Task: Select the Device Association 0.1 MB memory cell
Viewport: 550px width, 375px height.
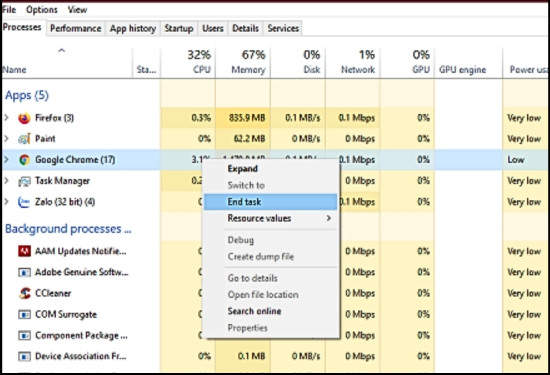Action: coord(243,356)
